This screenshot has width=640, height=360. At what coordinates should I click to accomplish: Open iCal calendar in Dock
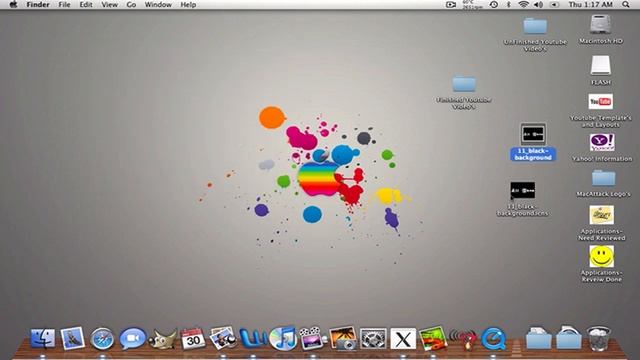pyautogui.click(x=193, y=338)
